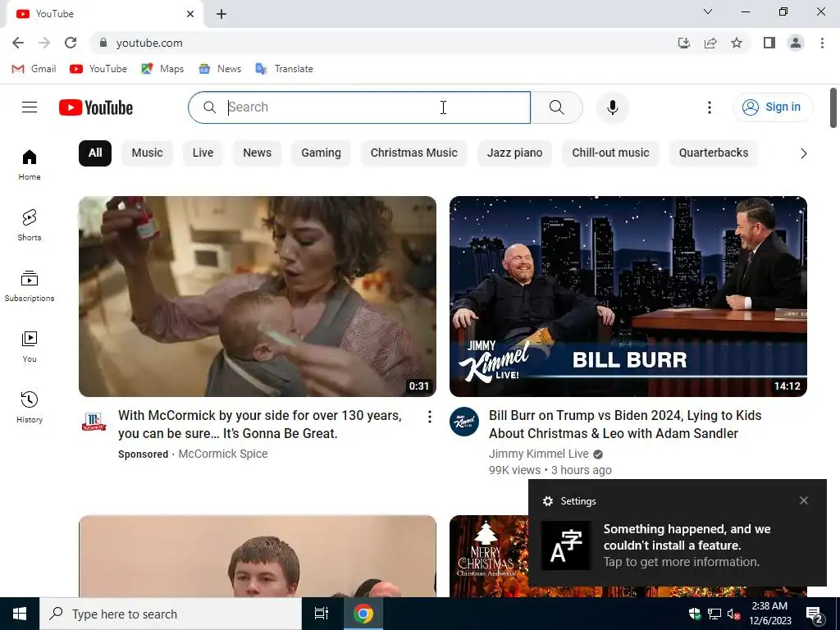This screenshot has width=840, height=630.
Task: Go back with browser back arrow
Action: (18, 43)
